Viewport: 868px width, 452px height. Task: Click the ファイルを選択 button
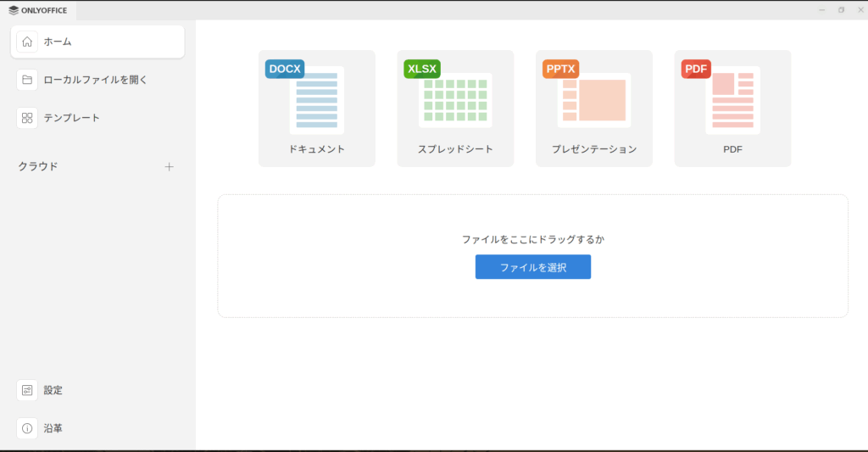(x=533, y=267)
